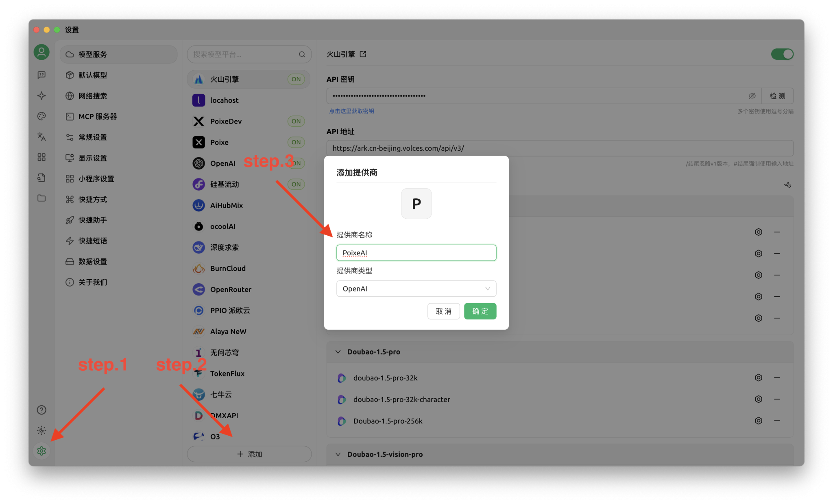Click the API 地址 URL input field
Viewport: 833px width, 504px height.
pos(560,148)
